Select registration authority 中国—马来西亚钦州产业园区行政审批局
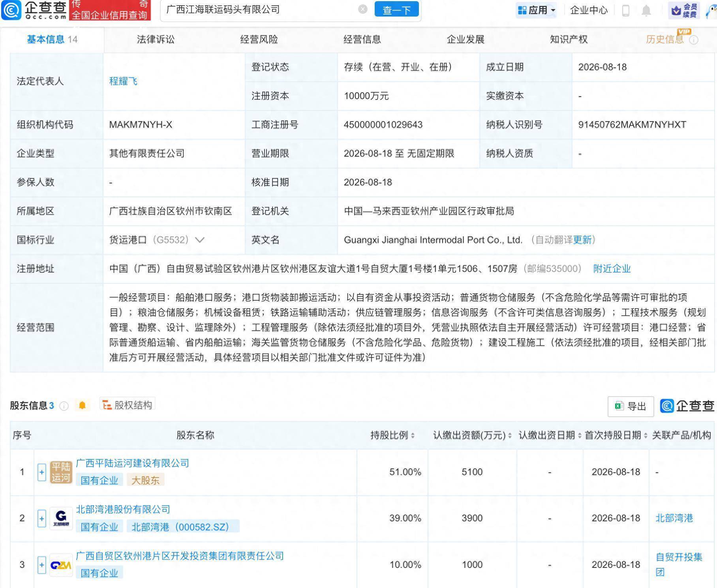Screen dimensions: 717x588 (429, 211)
